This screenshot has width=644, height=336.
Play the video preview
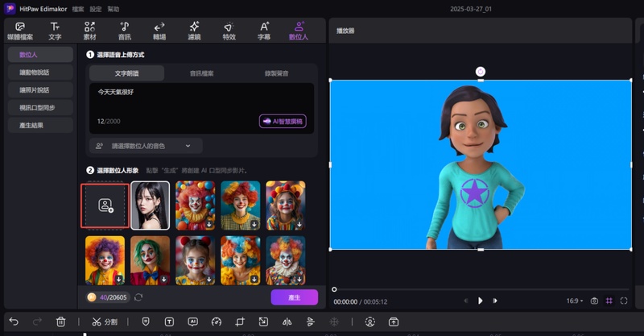[480, 301]
